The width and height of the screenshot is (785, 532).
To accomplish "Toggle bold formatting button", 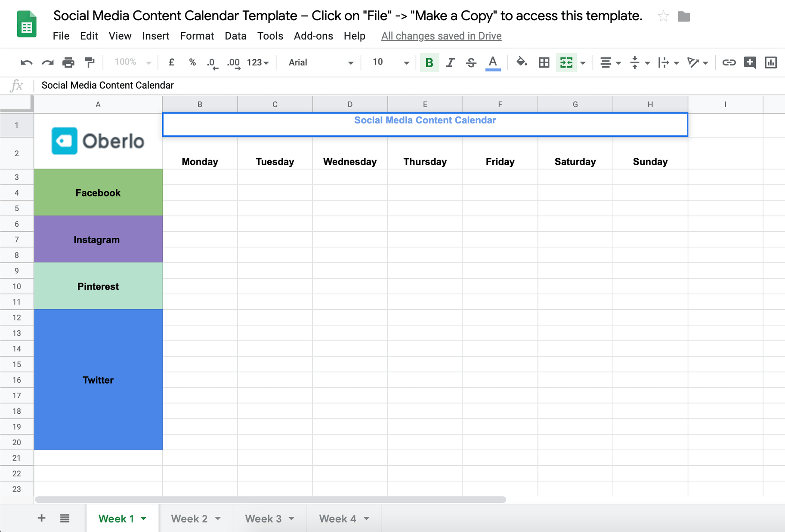I will coord(429,63).
